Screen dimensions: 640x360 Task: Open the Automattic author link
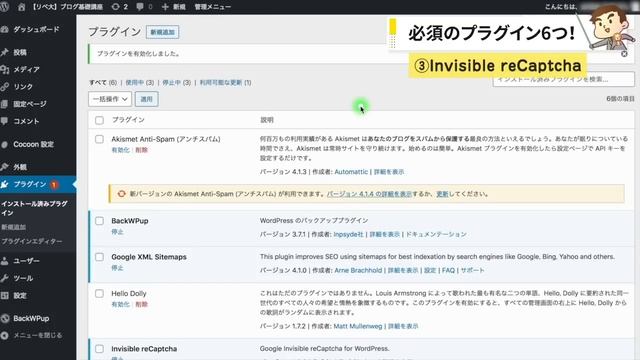(x=351, y=172)
